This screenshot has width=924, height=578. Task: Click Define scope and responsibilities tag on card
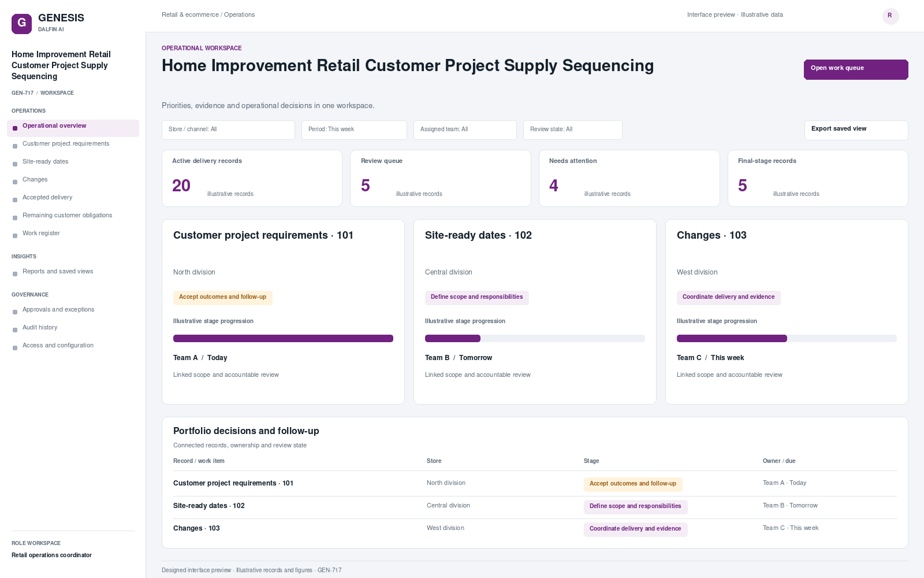coord(477,298)
